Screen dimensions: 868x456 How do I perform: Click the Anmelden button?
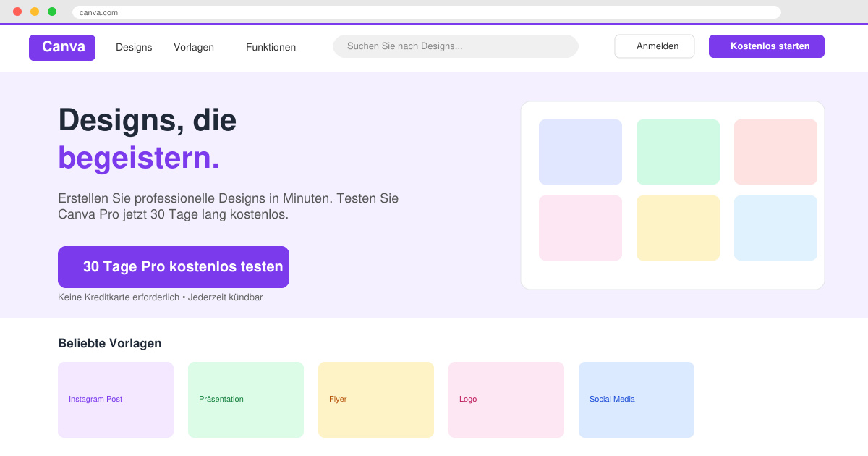coord(655,46)
